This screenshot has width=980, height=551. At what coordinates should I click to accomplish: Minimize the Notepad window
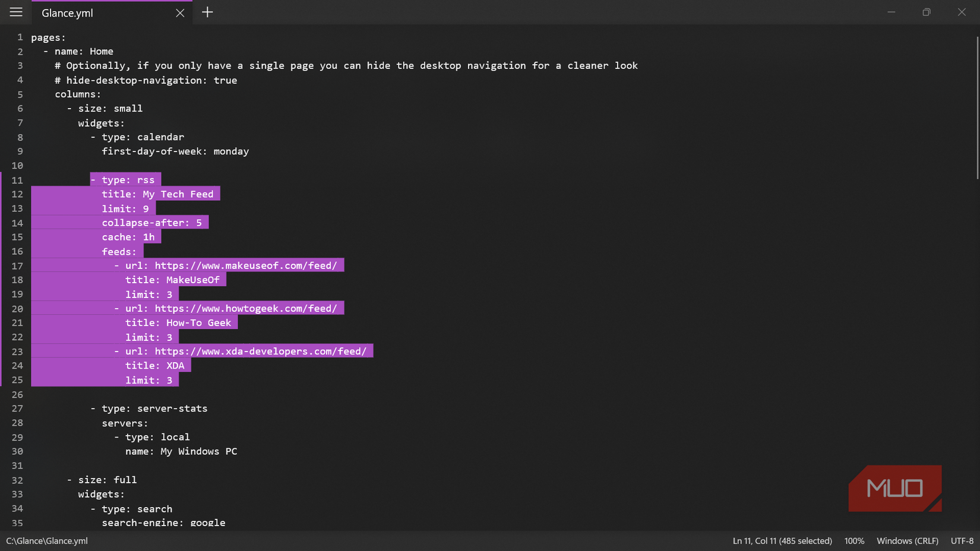(892, 12)
